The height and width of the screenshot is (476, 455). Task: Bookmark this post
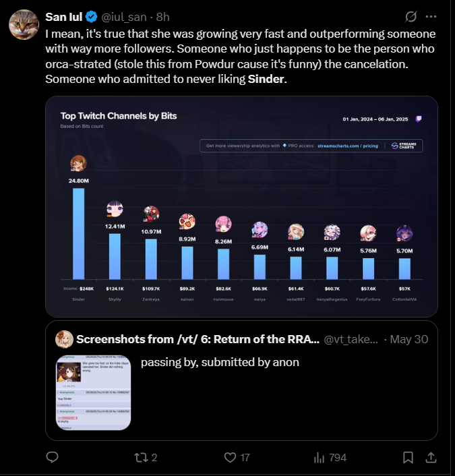click(x=408, y=457)
